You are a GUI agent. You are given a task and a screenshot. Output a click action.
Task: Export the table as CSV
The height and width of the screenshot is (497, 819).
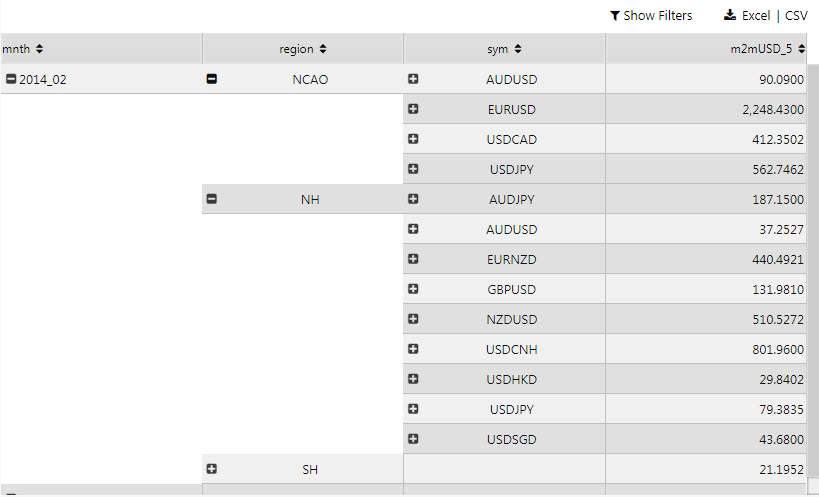point(796,16)
